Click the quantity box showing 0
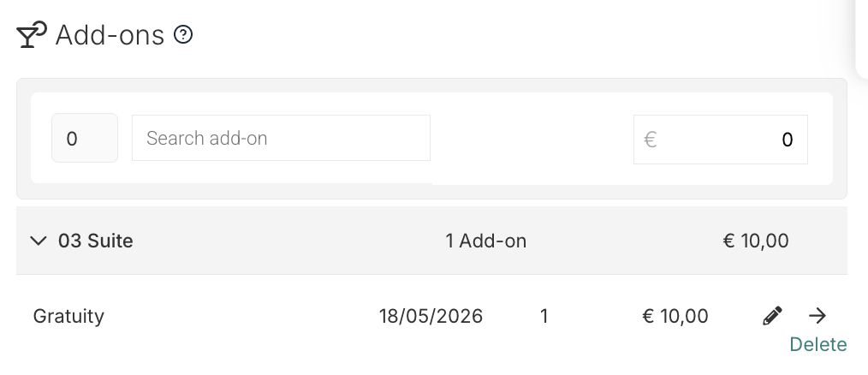This screenshot has height=375, width=868. coord(85,138)
